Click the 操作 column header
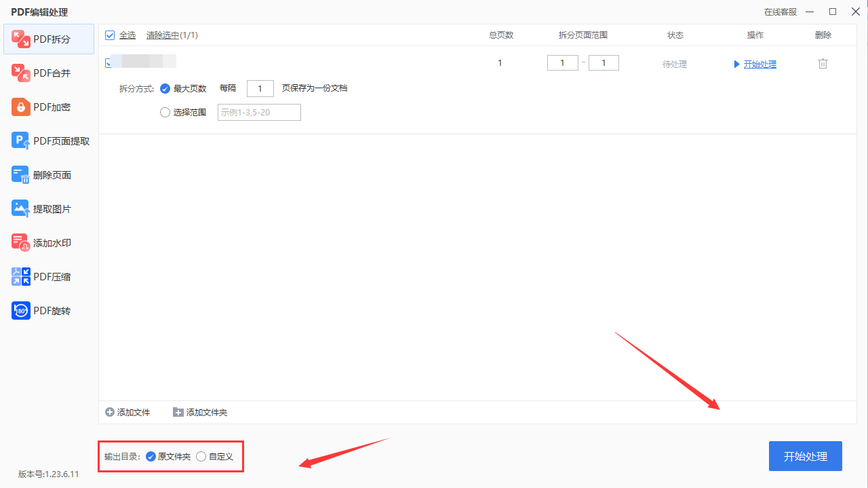 click(x=755, y=35)
